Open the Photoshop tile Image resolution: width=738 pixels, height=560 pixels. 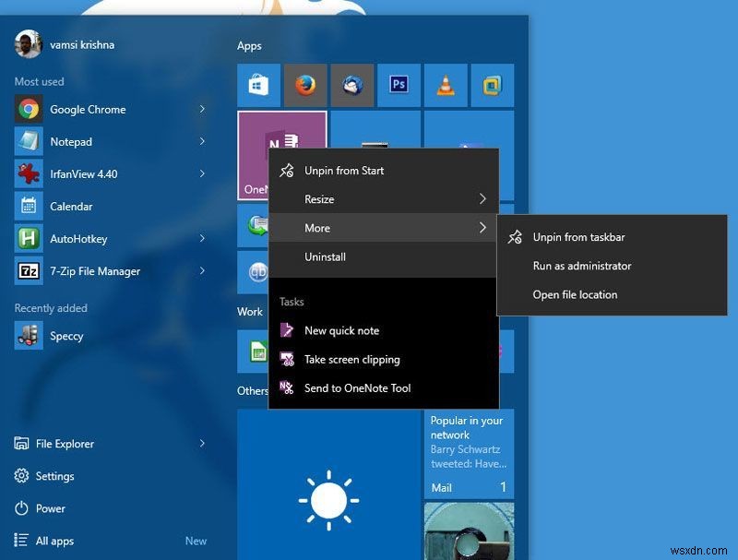[x=399, y=85]
